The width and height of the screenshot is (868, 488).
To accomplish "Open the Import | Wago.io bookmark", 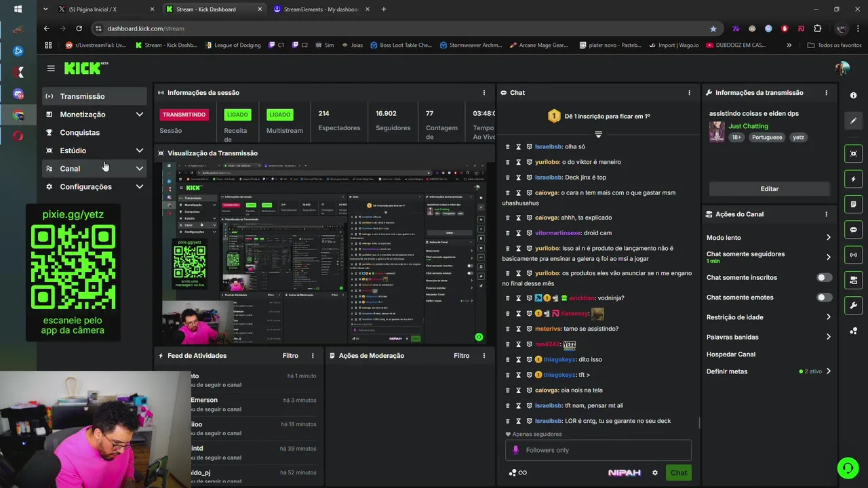I will [x=673, y=45].
